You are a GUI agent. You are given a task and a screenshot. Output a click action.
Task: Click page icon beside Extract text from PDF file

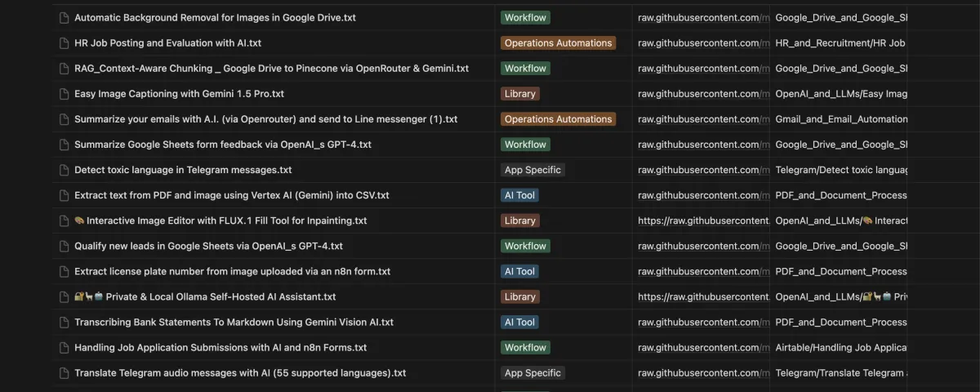click(x=63, y=195)
